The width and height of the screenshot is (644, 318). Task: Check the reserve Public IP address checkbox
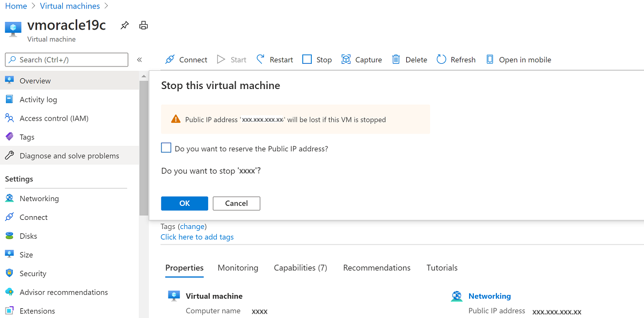[x=166, y=147]
